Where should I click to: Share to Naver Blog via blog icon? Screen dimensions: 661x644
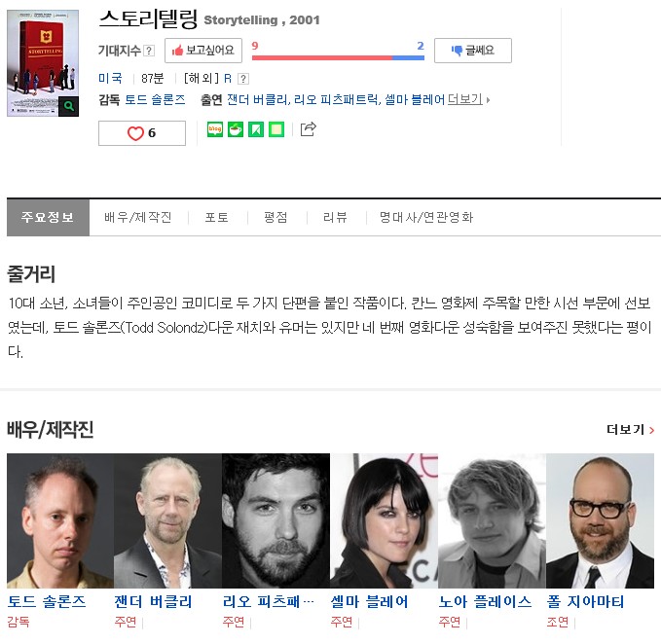tap(215, 129)
